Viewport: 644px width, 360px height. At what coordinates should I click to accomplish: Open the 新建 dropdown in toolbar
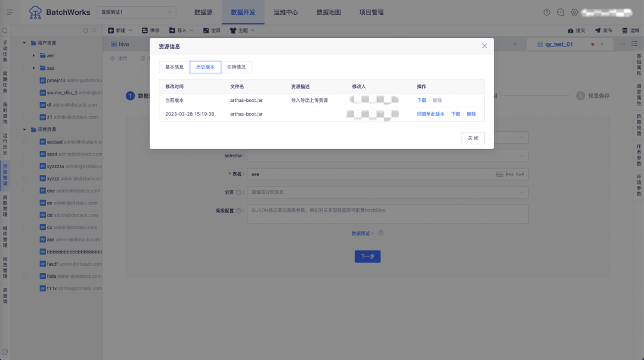tap(120, 30)
